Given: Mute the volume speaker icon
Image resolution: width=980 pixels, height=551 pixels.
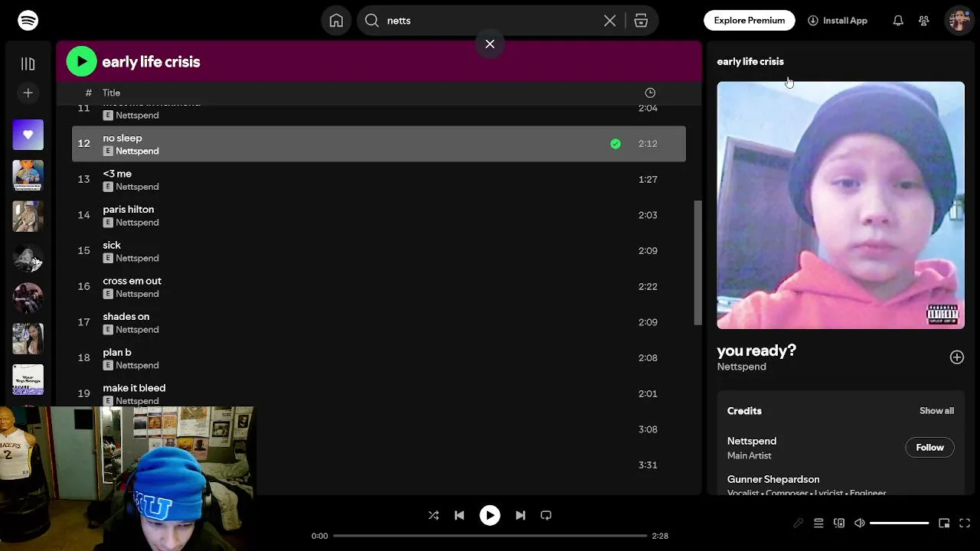Looking at the screenshot, I should [860, 523].
